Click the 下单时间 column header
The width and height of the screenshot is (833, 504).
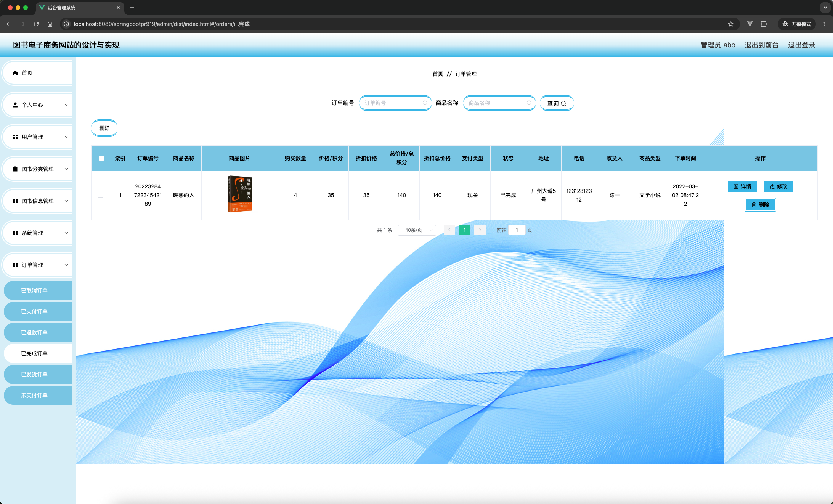pyautogui.click(x=685, y=158)
